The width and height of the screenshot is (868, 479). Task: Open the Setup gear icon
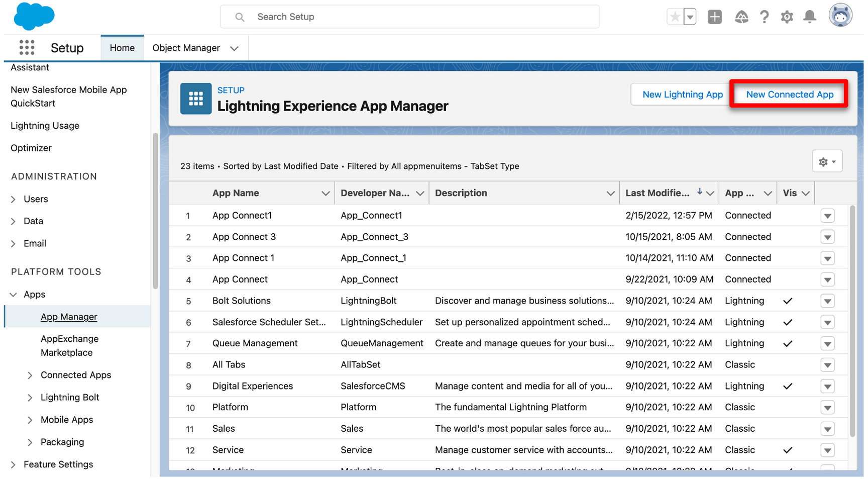pyautogui.click(x=787, y=17)
